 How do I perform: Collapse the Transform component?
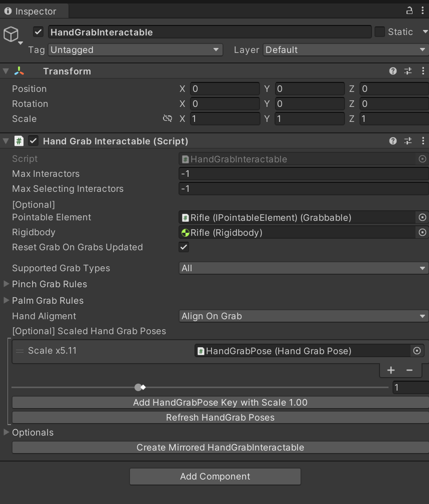[6, 71]
